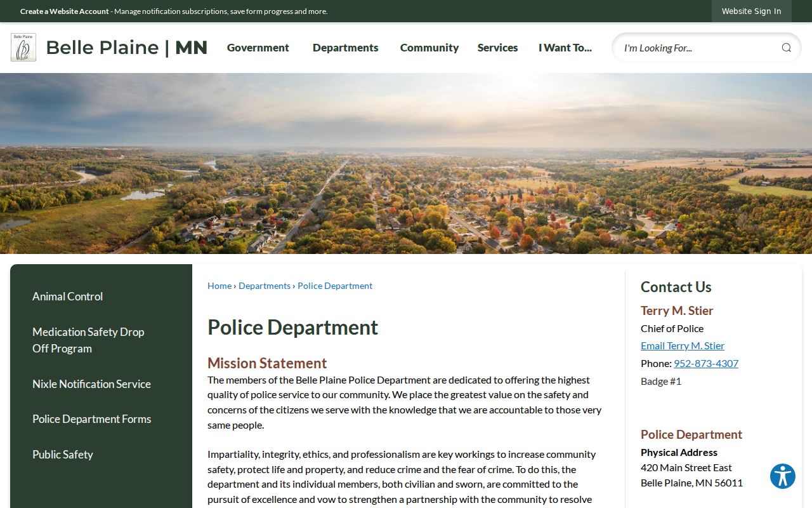Click the Departments breadcrumb link
The height and width of the screenshot is (508, 812).
[265, 286]
